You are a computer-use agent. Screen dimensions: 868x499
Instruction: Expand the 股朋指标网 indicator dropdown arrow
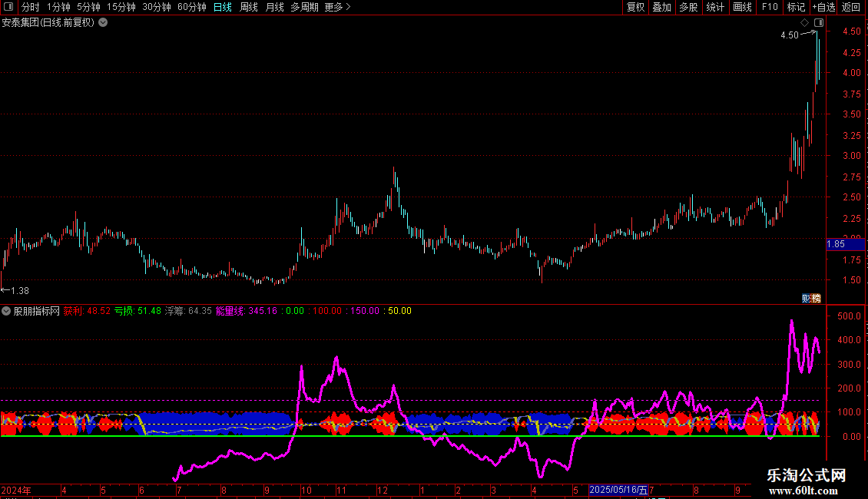(6, 311)
